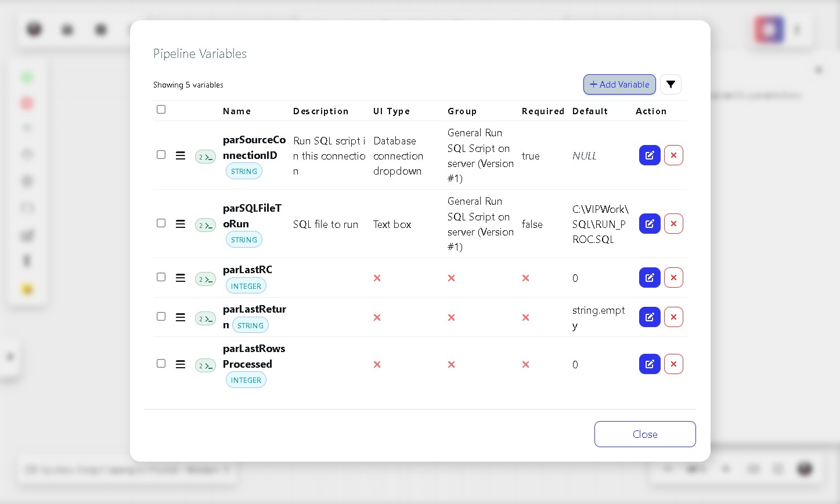The image size is (840, 504).
Task: Delete the parLastReturn variable
Action: pyautogui.click(x=673, y=317)
